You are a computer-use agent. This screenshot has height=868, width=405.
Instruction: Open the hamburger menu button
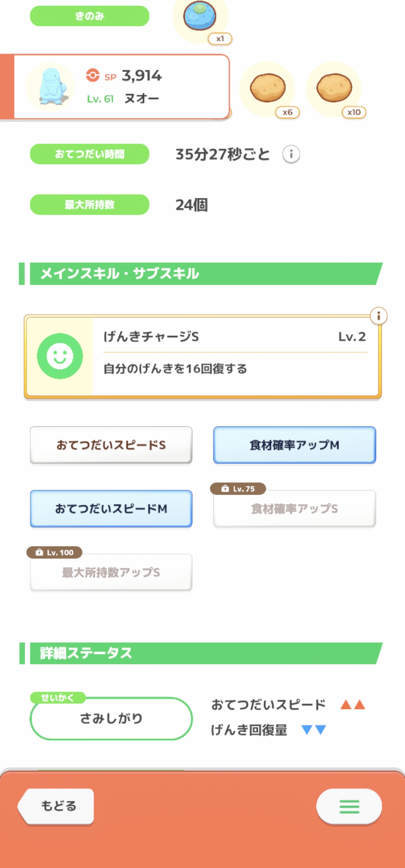[349, 806]
